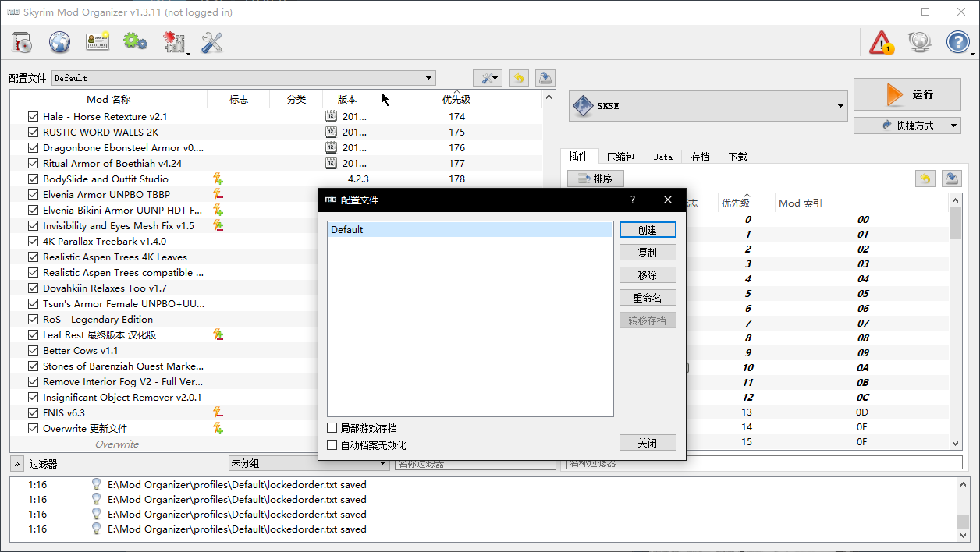The width and height of the screenshot is (980, 552).
Task: Click the 重命名 button in profile dialog
Action: click(648, 298)
